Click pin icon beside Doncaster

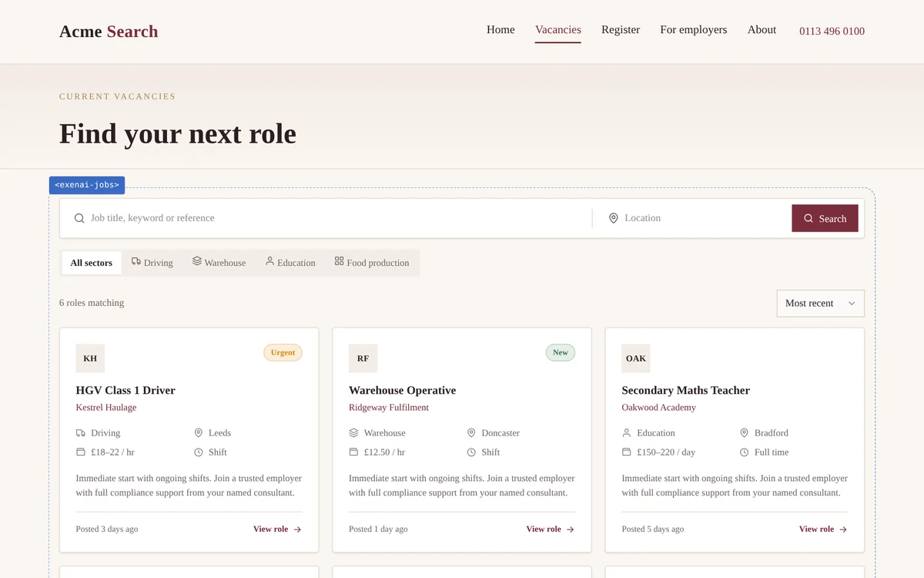pos(471,433)
